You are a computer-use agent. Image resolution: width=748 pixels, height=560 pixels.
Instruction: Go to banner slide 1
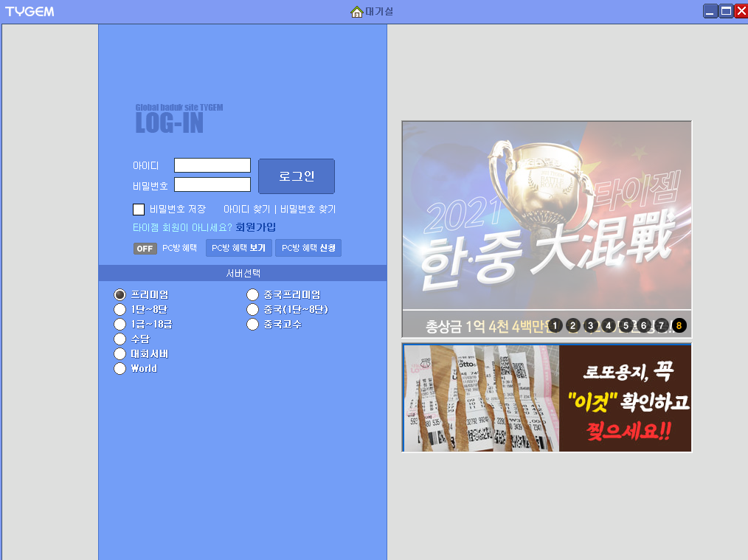coord(555,326)
